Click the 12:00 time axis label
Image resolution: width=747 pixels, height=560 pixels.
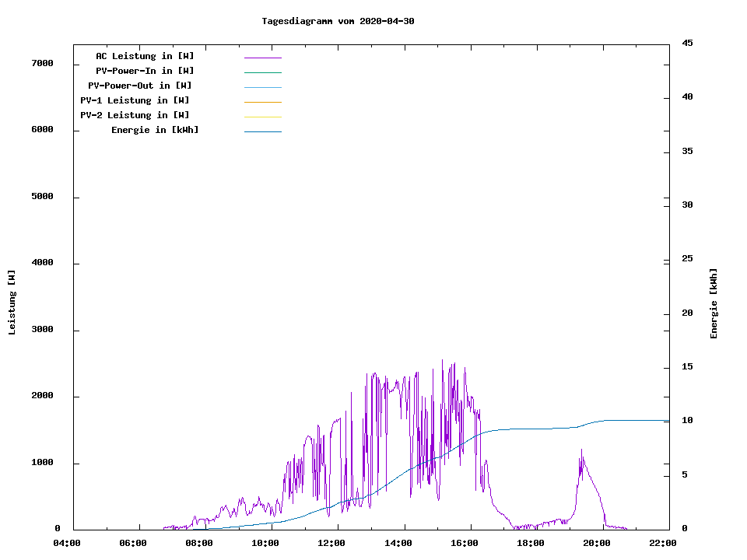pyautogui.click(x=331, y=543)
